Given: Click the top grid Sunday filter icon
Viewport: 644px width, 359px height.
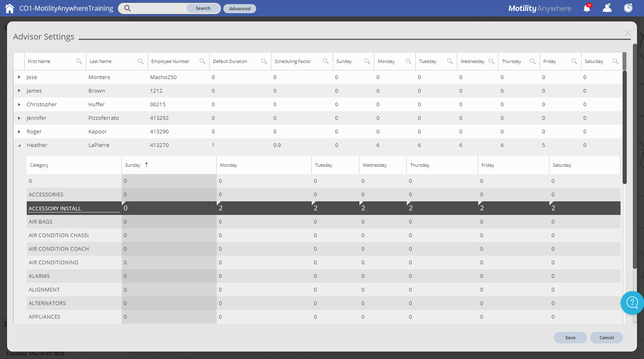Looking at the screenshot, I should coord(367,61).
